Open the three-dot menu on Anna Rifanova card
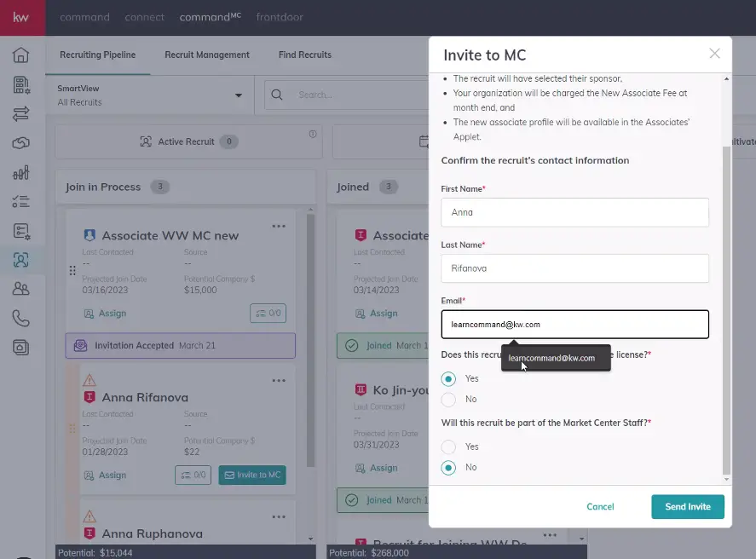The height and width of the screenshot is (559, 756). click(x=279, y=380)
